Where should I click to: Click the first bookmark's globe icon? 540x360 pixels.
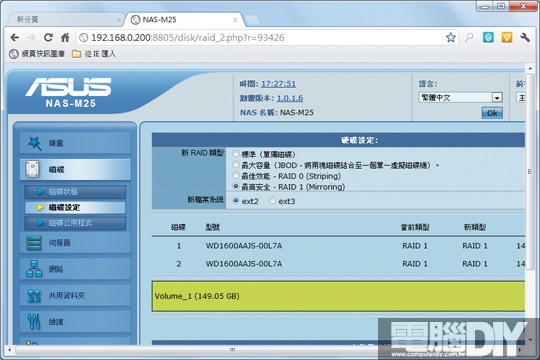[x=13, y=54]
